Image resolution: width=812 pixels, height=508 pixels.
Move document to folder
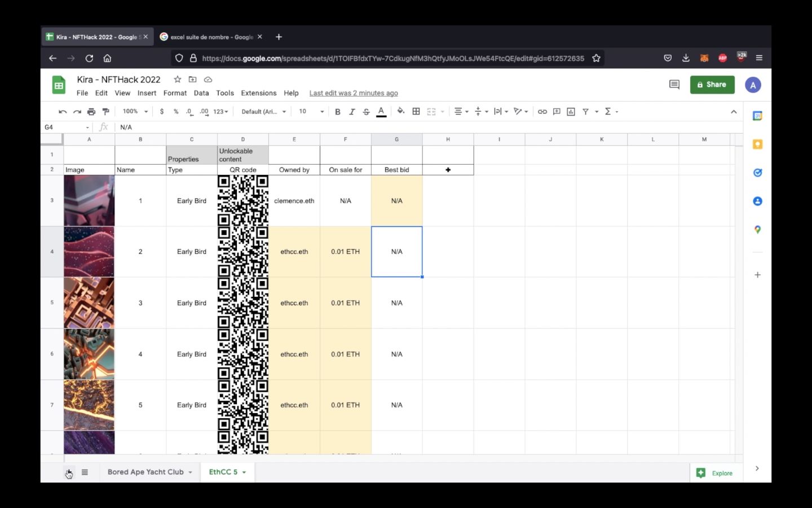click(193, 80)
